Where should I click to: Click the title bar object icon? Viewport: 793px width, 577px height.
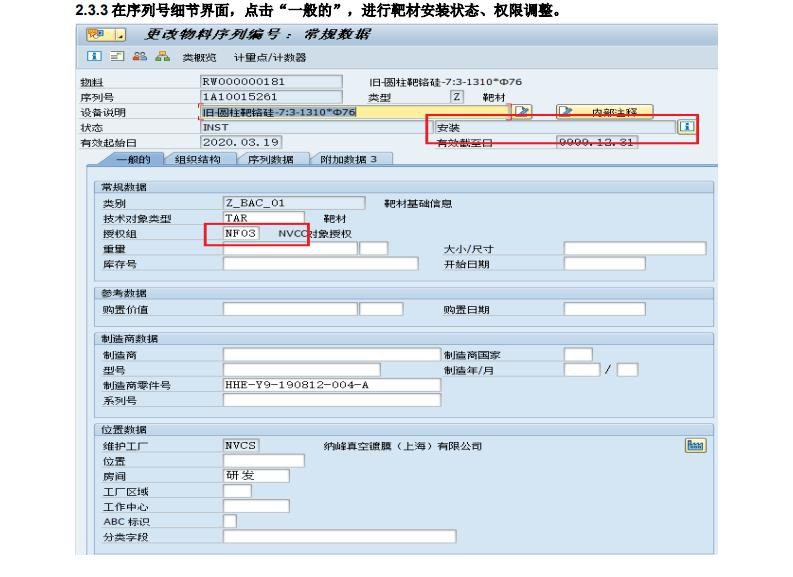[95, 34]
